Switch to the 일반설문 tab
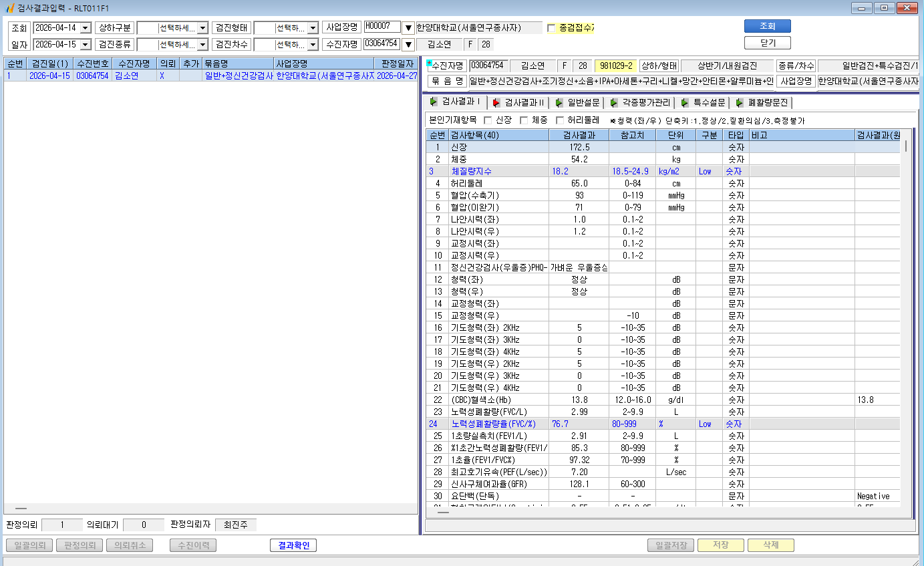Screen dimensions: 924x566 tap(579, 102)
